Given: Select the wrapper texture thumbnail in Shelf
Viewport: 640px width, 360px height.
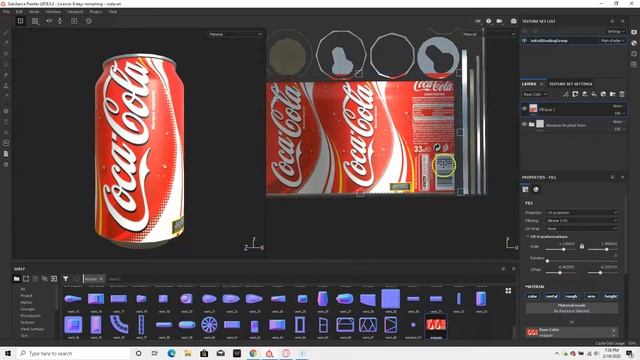Looking at the screenshot, I should point(436,325).
